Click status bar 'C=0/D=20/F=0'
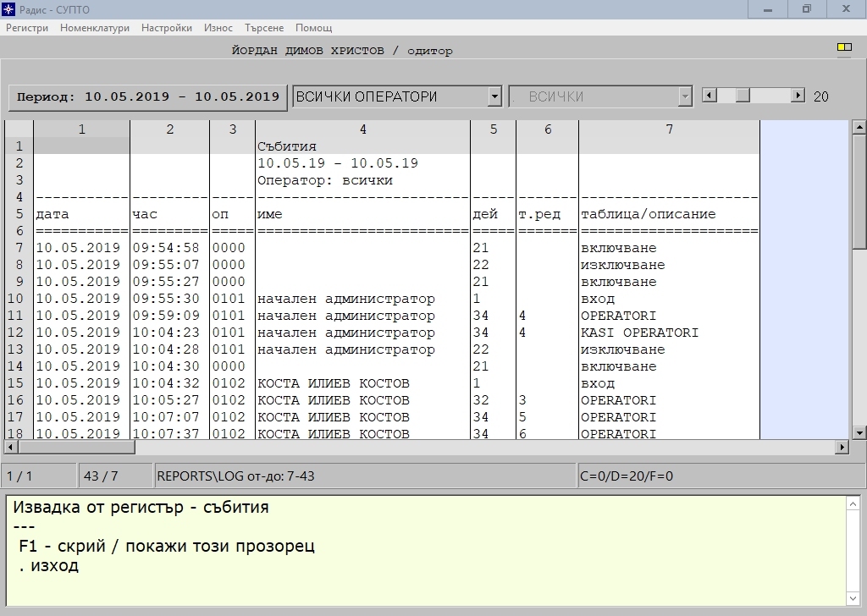 (721, 476)
